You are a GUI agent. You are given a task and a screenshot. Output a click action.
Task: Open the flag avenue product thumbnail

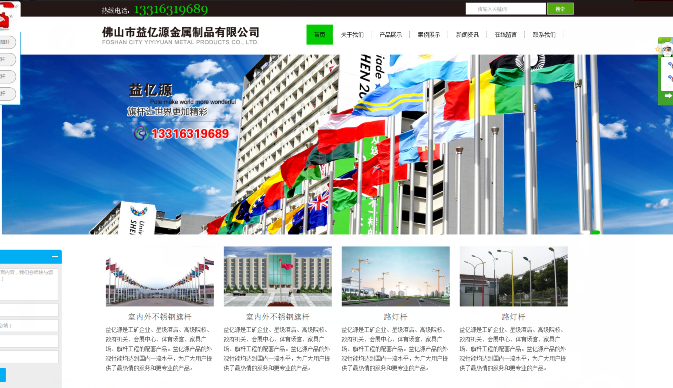(x=160, y=276)
